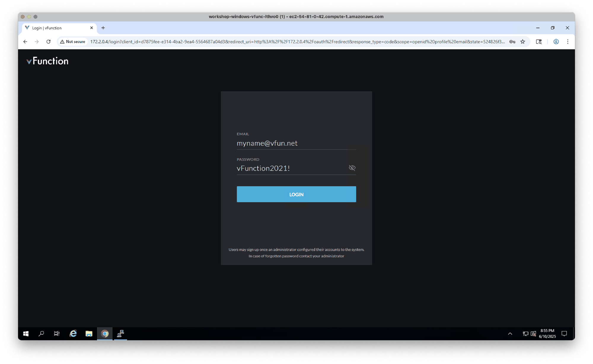Click the vFunction logo

click(47, 61)
